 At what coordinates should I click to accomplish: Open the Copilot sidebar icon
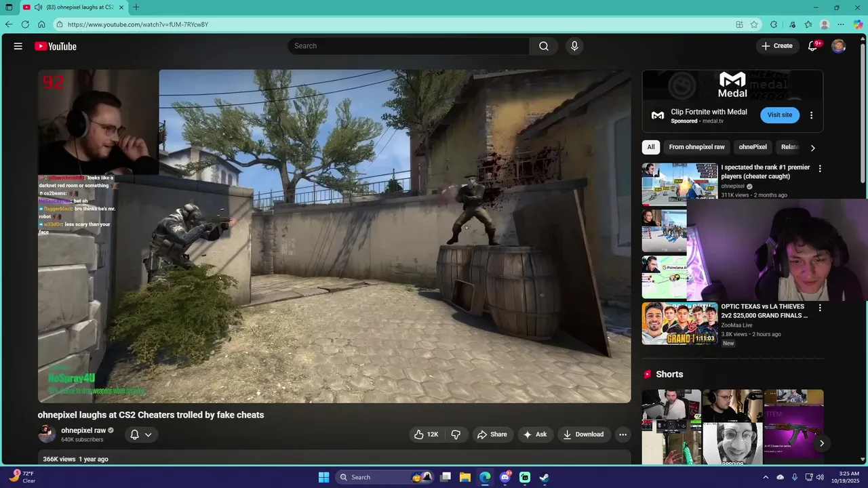[x=858, y=24]
